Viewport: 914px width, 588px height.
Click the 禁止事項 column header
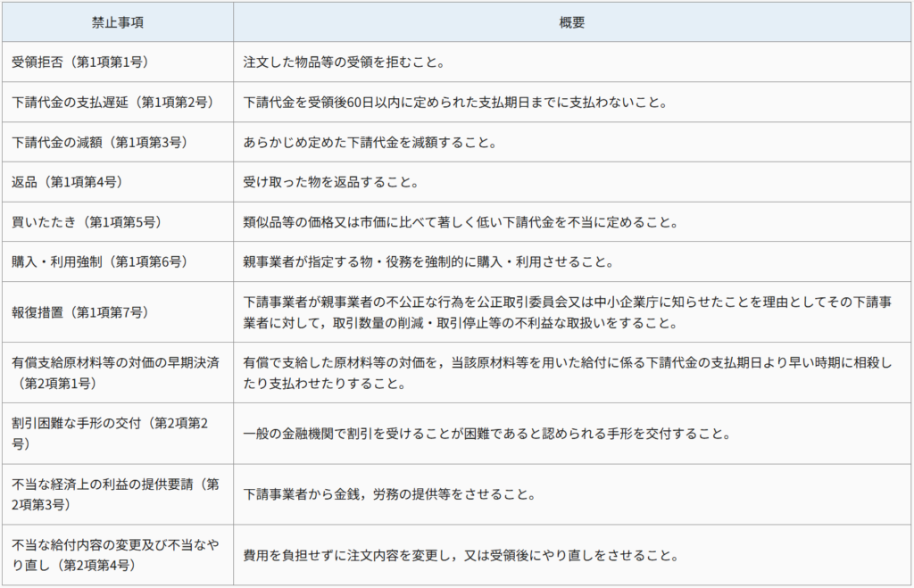click(x=118, y=22)
